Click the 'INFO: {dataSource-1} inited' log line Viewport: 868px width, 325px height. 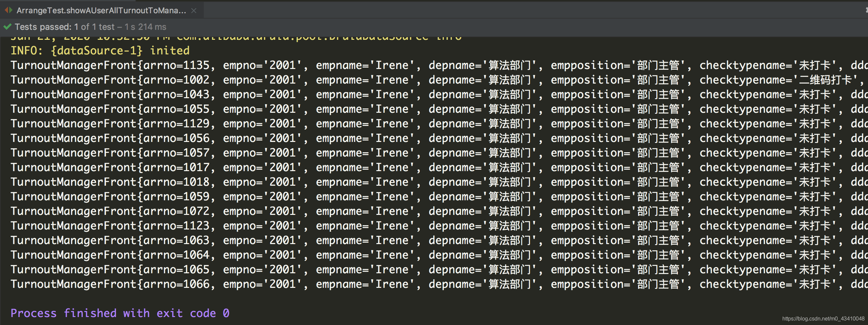[100, 50]
